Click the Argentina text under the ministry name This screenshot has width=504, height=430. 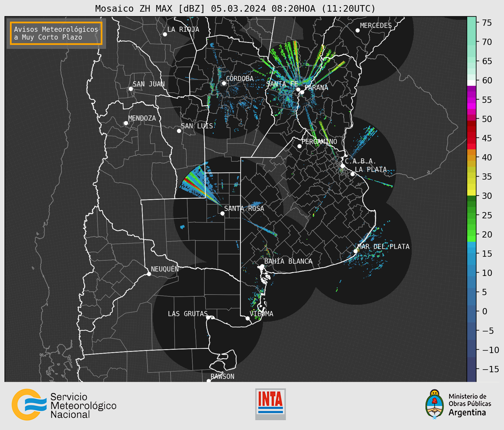(467, 413)
